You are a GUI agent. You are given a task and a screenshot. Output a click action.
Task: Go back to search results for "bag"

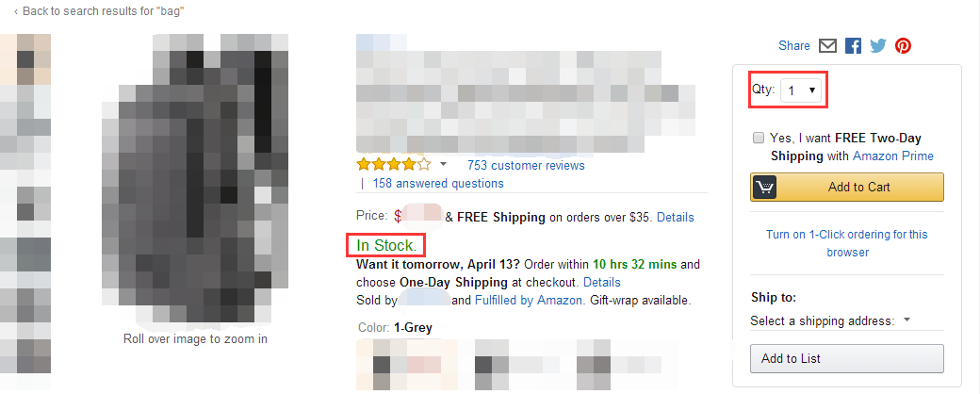coord(99,11)
